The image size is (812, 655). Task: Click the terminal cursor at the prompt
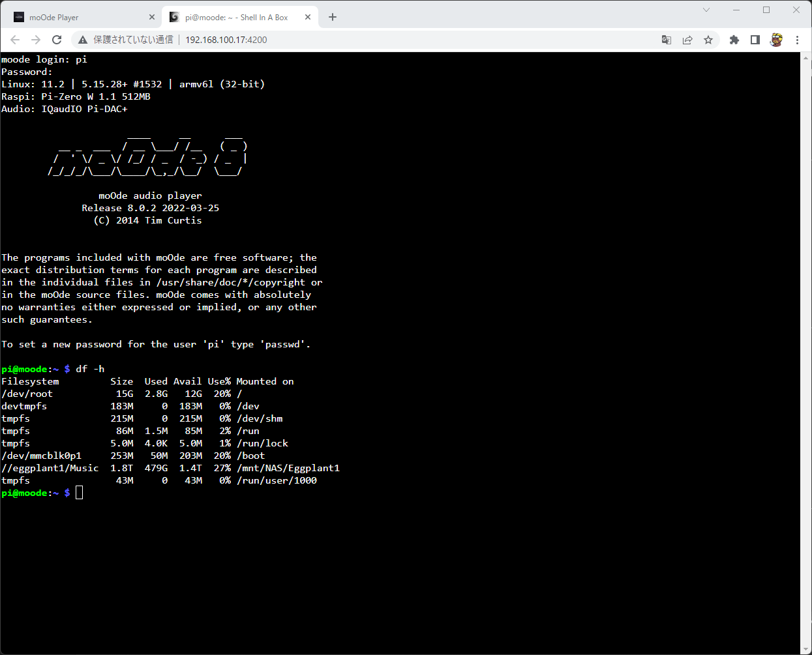pyautogui.click(x=80, y=493)
